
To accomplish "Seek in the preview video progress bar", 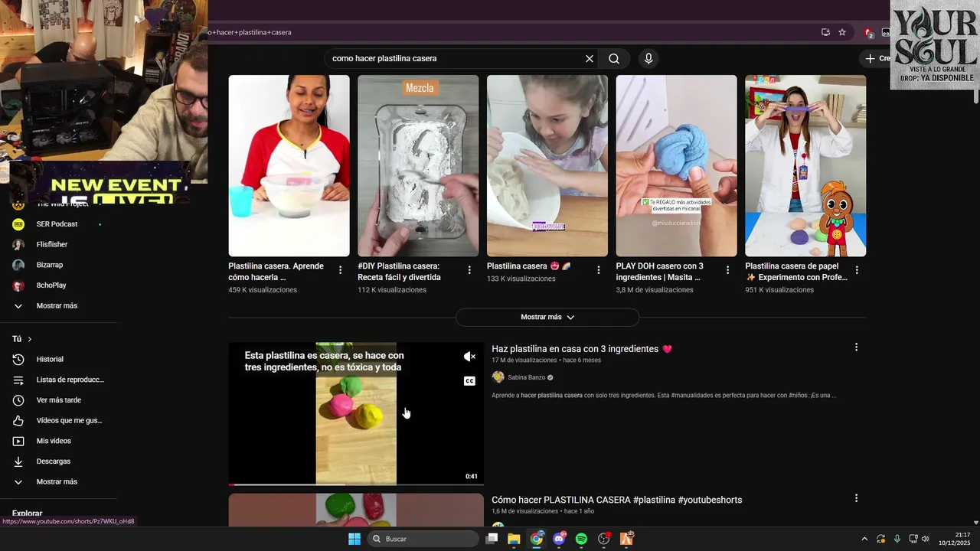I will pos(356,484).
